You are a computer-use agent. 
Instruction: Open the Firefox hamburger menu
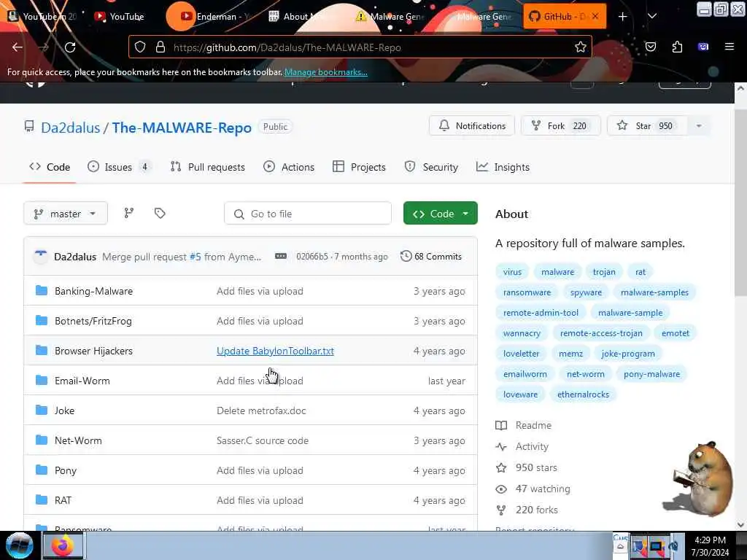[x=729, y=47]
